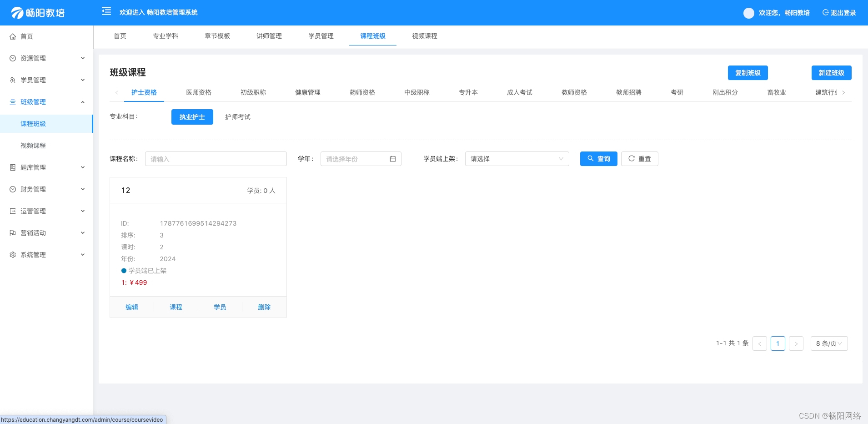Go to next page arrow
The width and height of the screenshot is (868, 424).
tap(796, 343)
